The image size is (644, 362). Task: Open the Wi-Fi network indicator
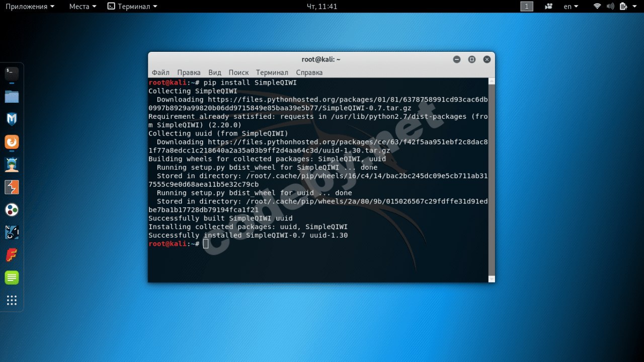coord(597,7)
